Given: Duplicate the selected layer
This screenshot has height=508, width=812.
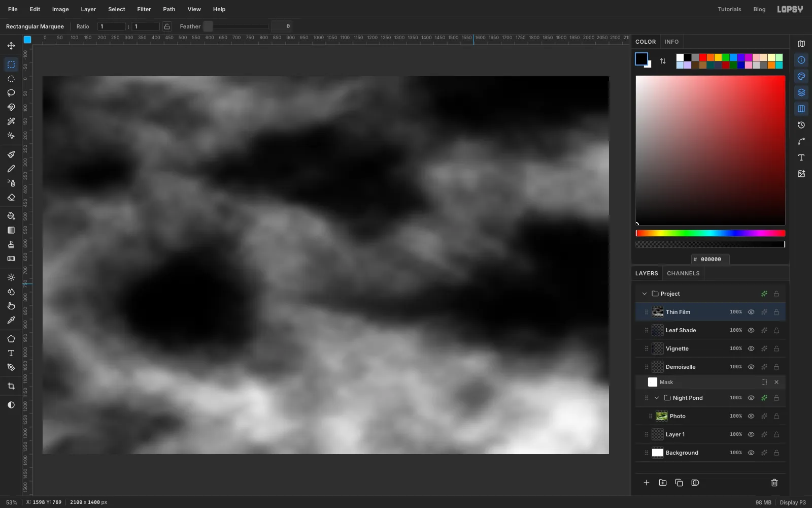Looking at the screenshot, I should pyautogui.click(x=679, y=483).
